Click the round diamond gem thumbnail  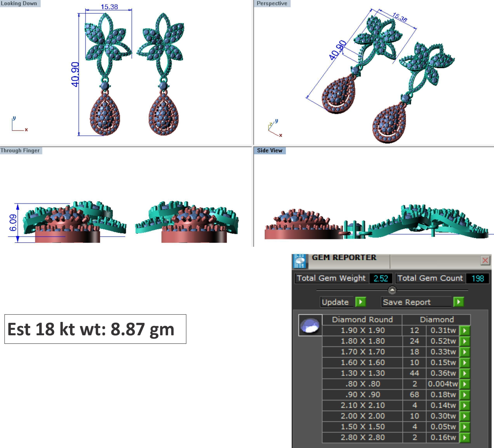point(310,325)
